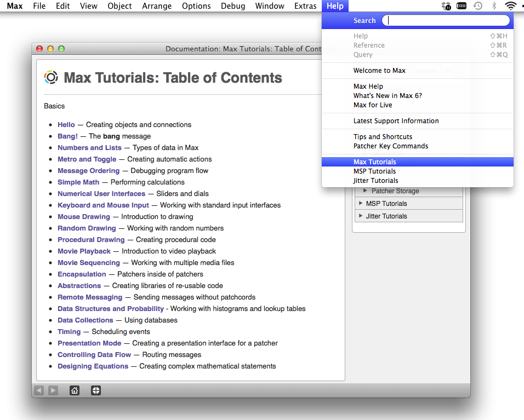524x420 pixels.
Task: Close the Help menu in menu bar
Action: click(335, 6)
